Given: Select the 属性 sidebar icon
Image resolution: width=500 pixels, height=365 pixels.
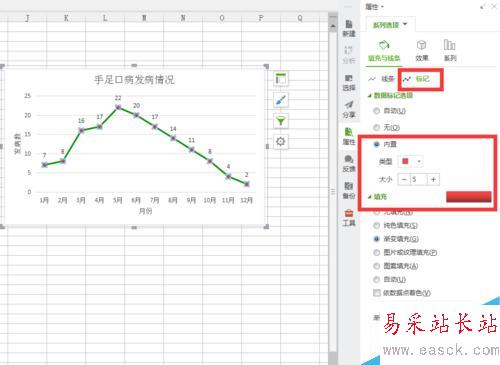Looking at the screenshot, I should (x=349, y=136).
